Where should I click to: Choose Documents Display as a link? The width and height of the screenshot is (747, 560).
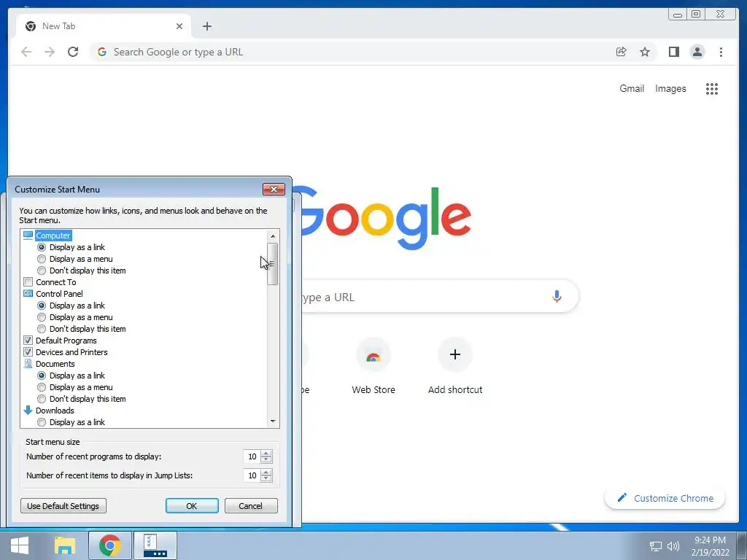[42, 376]
